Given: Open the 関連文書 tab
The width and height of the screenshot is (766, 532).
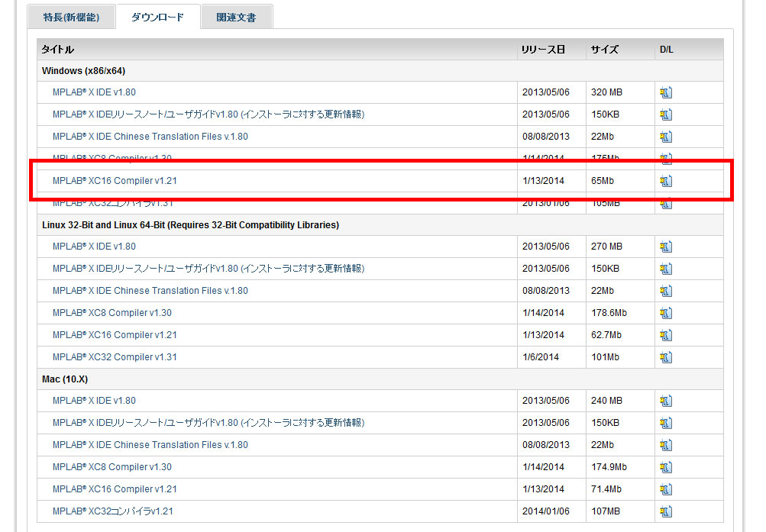Looking at the screenshot, I should coord(236,17).
